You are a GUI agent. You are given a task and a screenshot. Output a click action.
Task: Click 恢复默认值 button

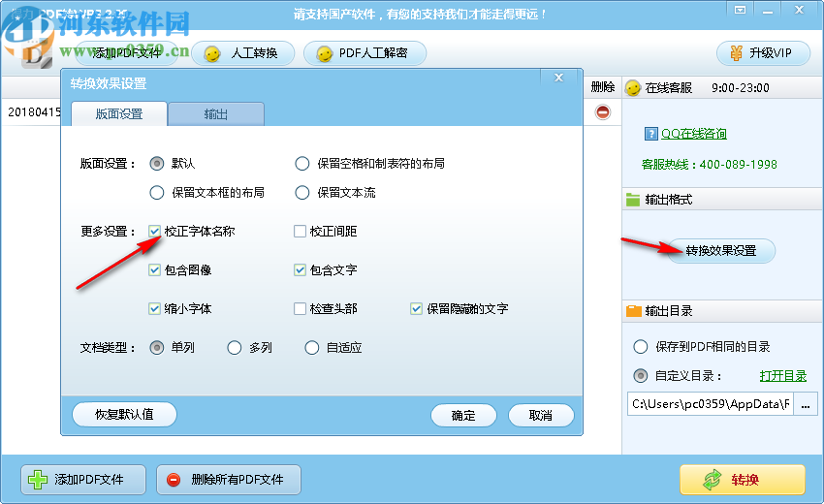(124, 414)
